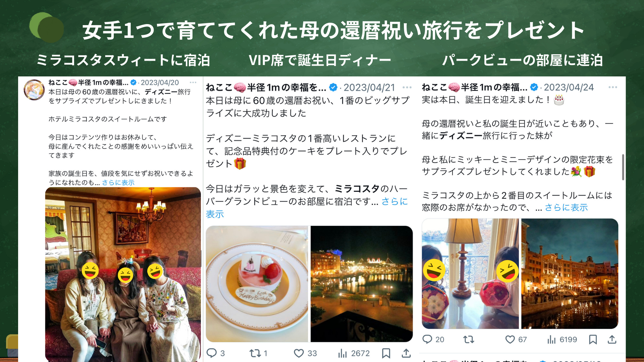Retweet the 2023/04/21 tweet
Screen dimensions: 644x362
click(x=255, y=353)
